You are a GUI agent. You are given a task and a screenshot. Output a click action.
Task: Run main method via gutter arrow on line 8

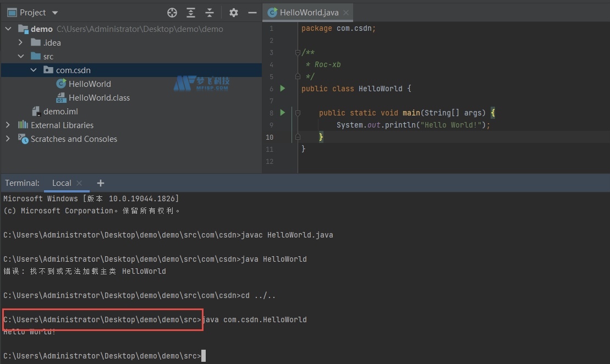(283, 113)
